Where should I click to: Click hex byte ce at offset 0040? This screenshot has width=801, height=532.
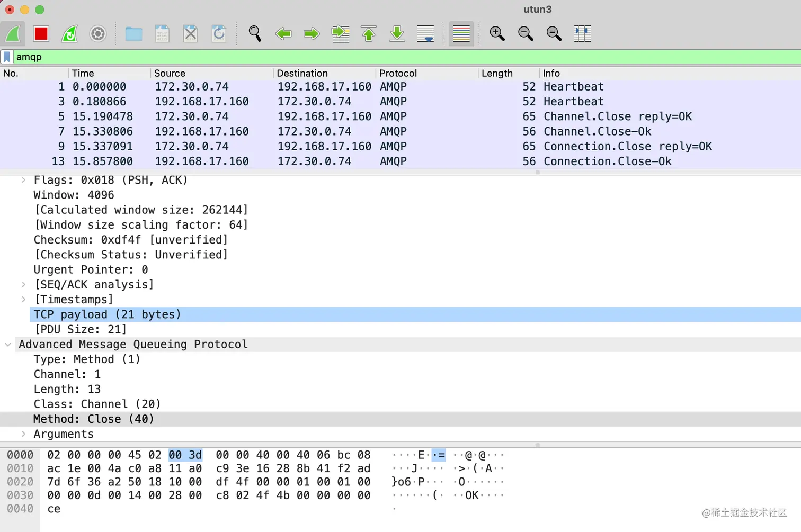(54, 509)
